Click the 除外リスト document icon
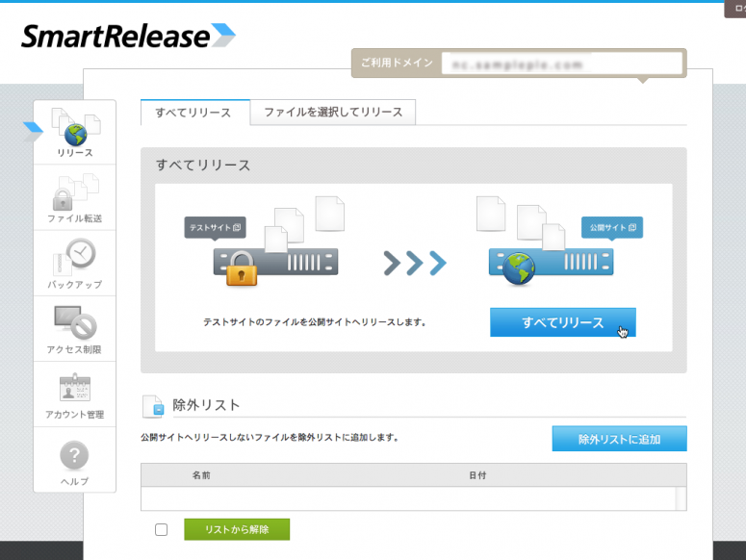746x560 pixels. [153, 406]
